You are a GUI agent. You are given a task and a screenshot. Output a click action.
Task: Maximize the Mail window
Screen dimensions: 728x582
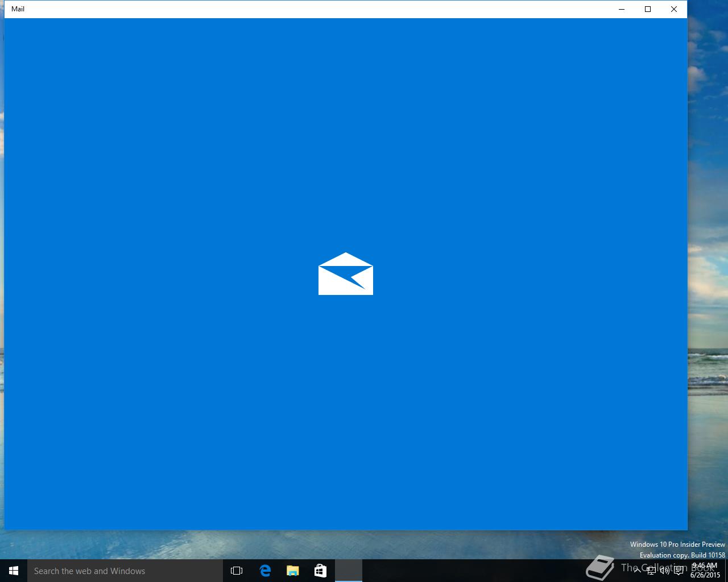click(647, 9)
